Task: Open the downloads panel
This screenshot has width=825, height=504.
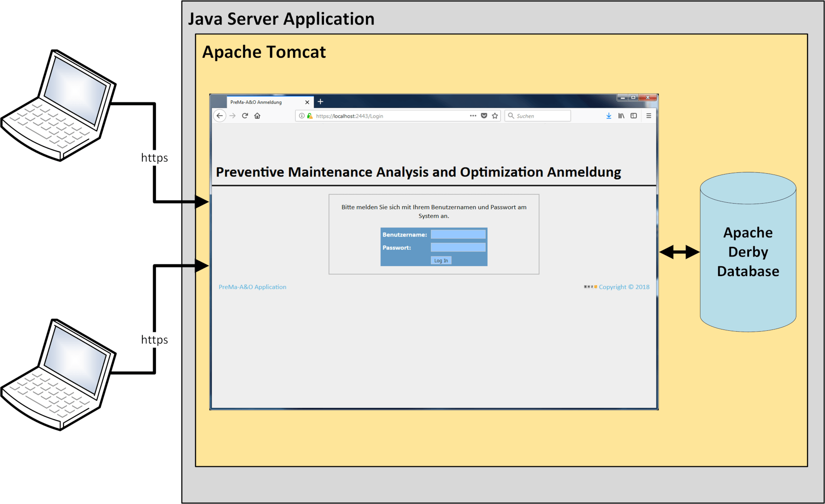Action: pyautogui.click(x=609, y=116)
